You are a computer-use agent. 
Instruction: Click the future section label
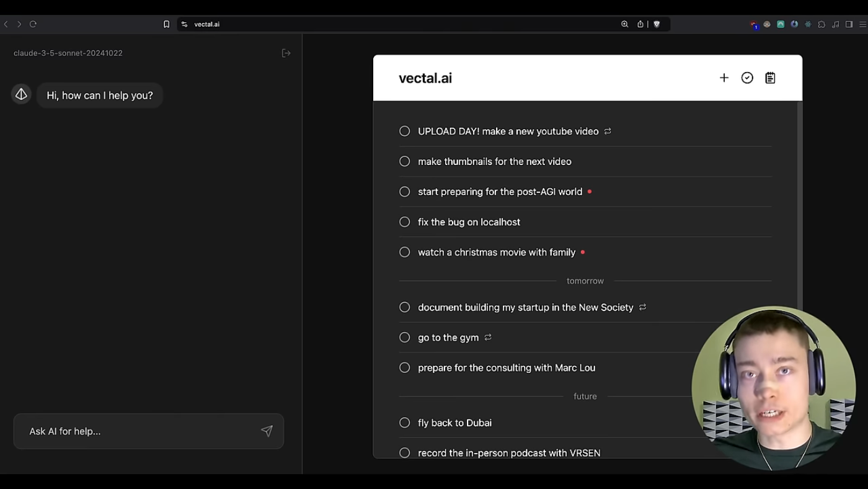585,396
